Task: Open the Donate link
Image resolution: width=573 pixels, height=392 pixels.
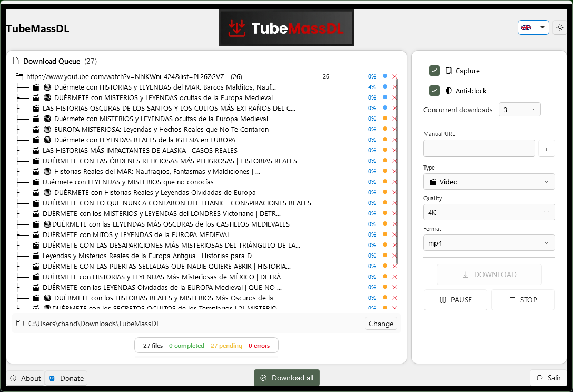Action: click(66, 378)
